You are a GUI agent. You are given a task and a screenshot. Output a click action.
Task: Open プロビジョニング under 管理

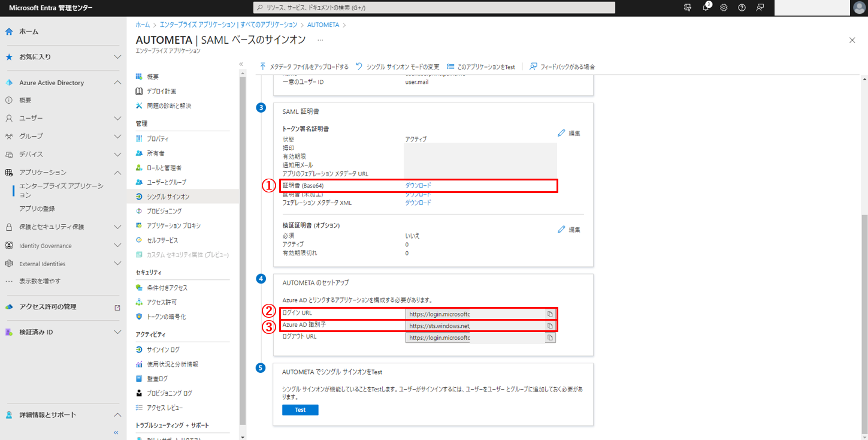164,211
